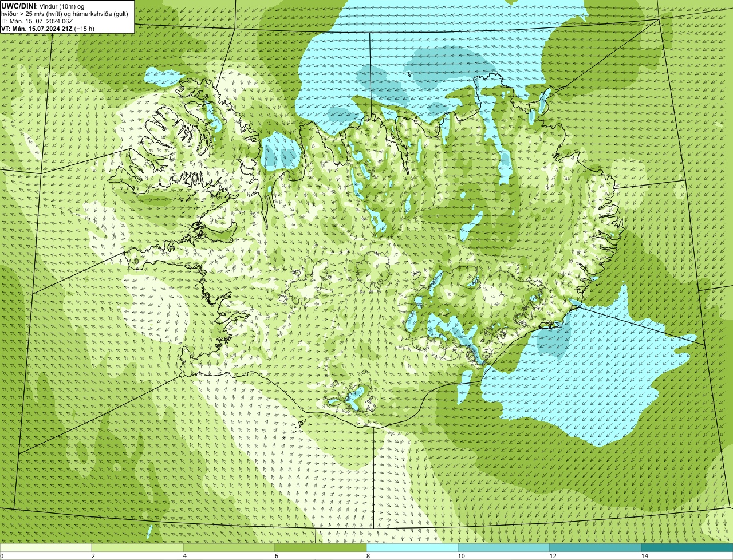Click the "14" label under the color bar
Screen dimensions: 733x560
point(644,556)
